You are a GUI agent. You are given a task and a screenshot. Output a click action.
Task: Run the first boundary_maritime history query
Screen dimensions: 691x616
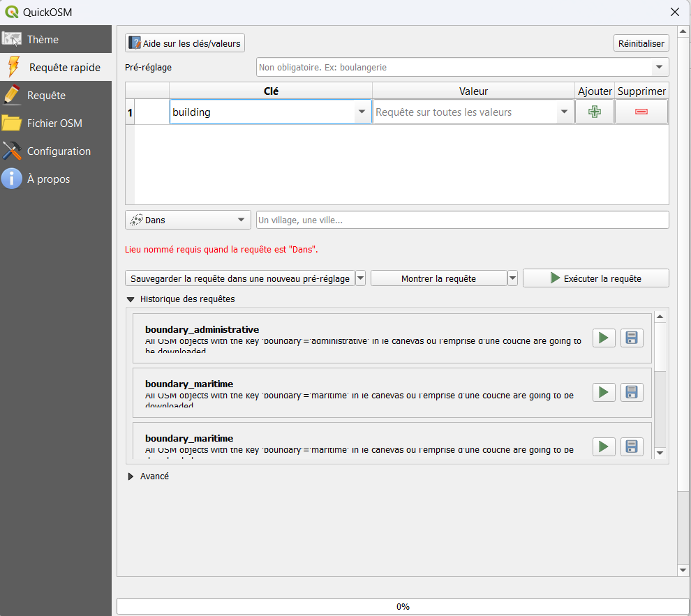[604, 392]
